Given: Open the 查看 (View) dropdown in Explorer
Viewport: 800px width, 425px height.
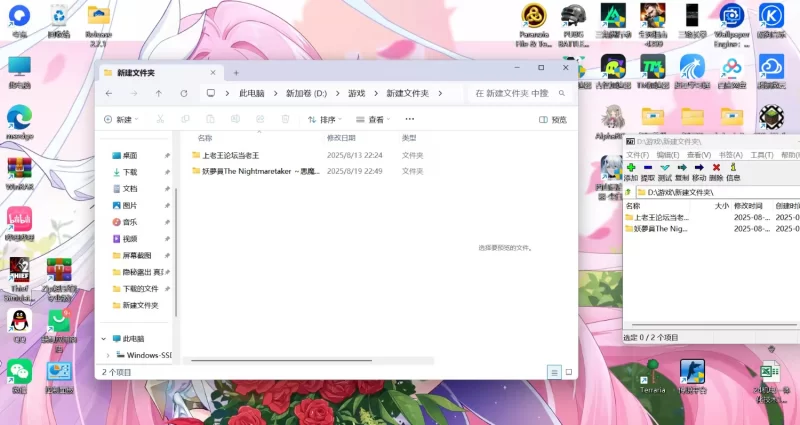Looking at the screenshot, I should click(373, 119).
